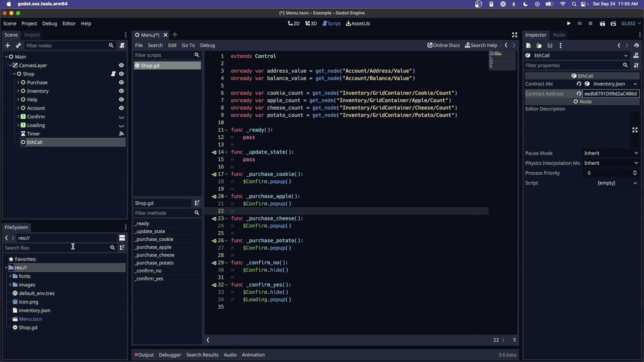Toggle visibility of Inventory node
Image resolution: width=644 pixels, height=362 pixels.
coord(122,90)
